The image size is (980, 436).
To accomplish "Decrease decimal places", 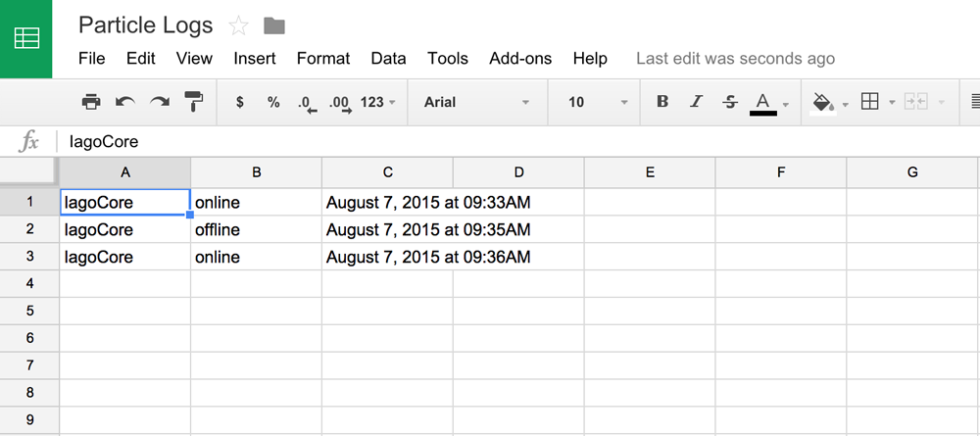I will [306, 102].
